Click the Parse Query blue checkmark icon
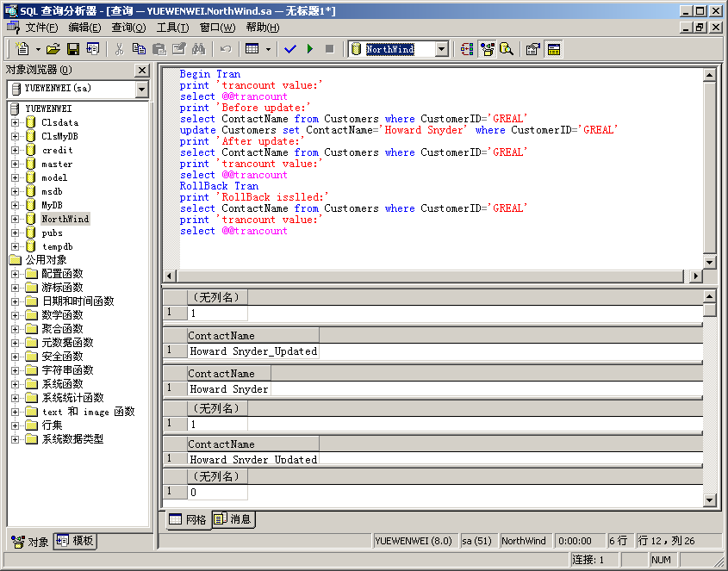The image size is (728, 571). point(290,49)
